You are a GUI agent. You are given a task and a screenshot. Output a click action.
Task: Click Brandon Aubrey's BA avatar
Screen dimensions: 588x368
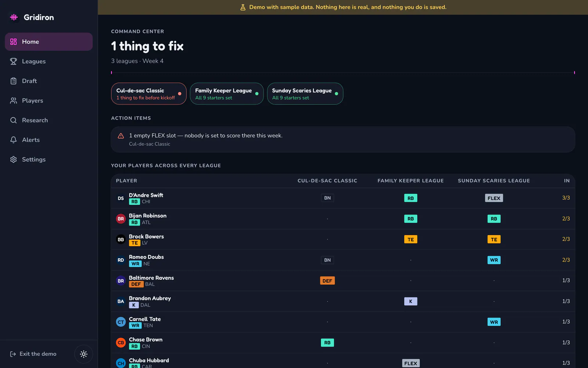[x=121, y=301]
